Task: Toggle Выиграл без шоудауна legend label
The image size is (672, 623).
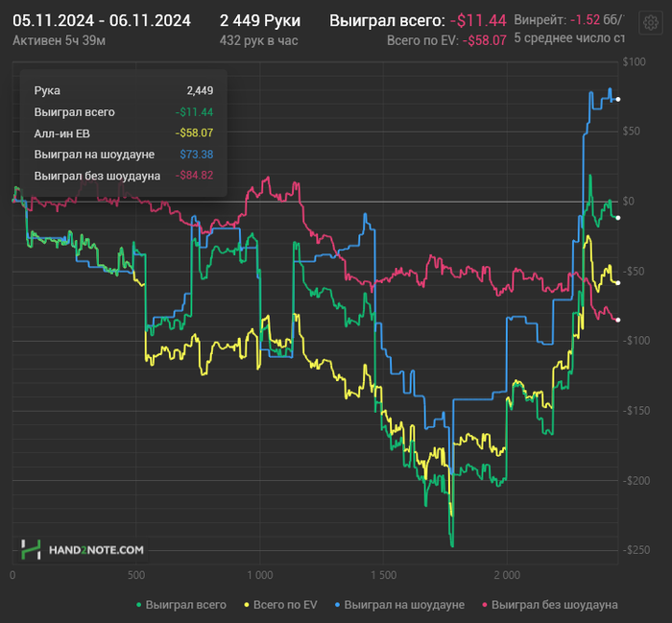Action: coord(554,605)
